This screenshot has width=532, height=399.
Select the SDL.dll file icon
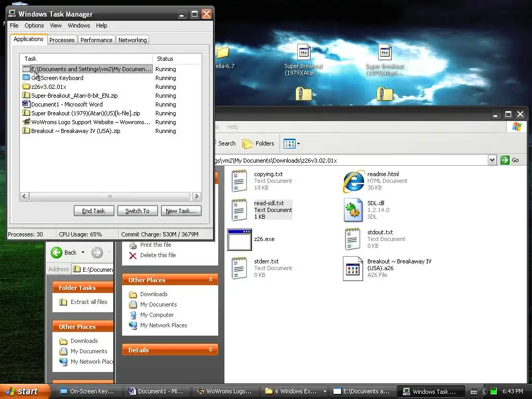(x=353, y=210)
